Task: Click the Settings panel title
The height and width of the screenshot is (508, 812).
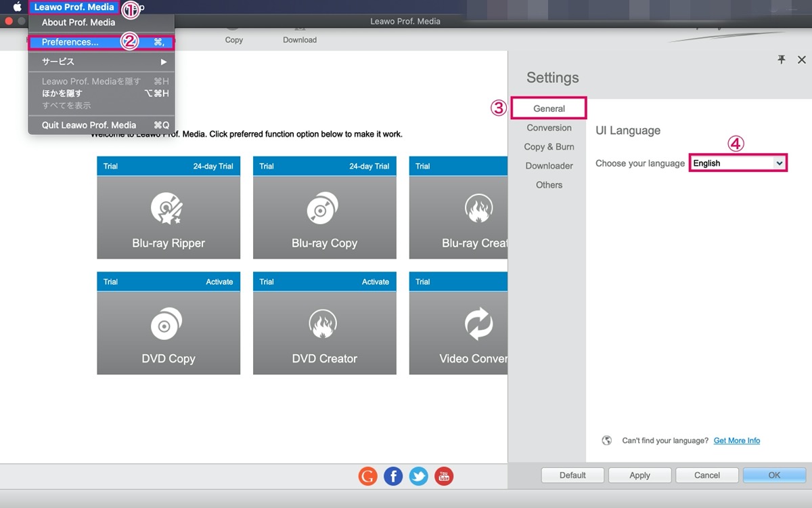Action: (553, 78)
